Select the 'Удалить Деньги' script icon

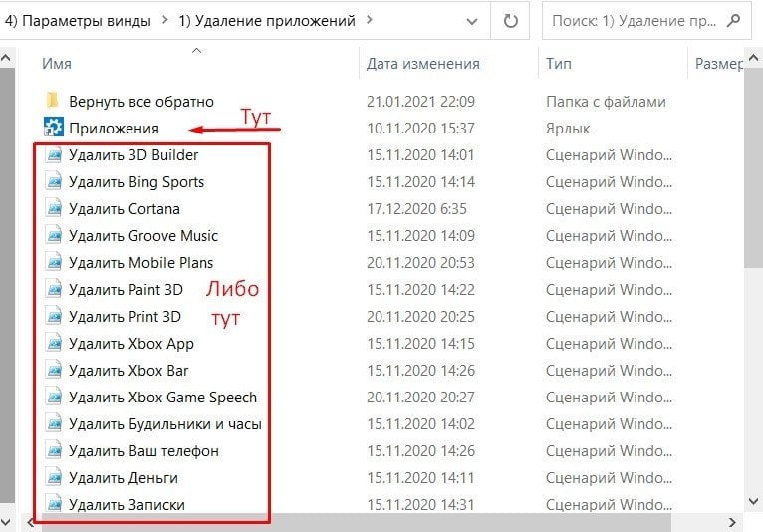tap(54, 477)
